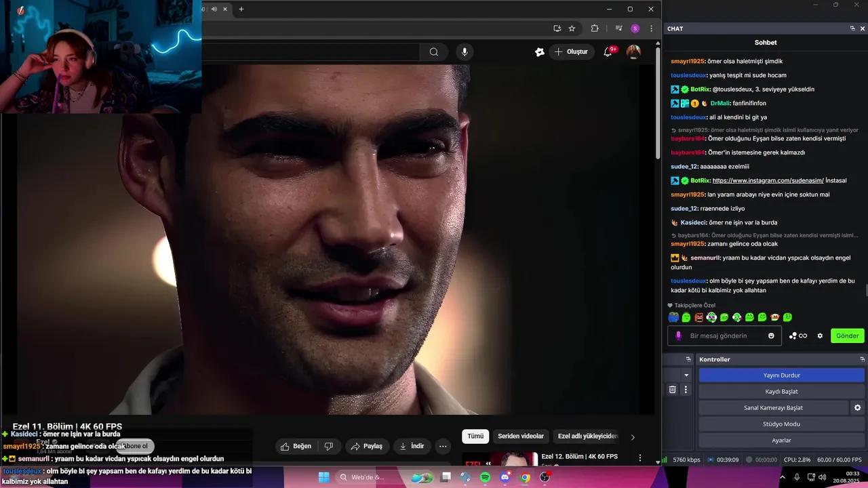Open YouTube notifications bell
This screenshot has height=488, width=868.
[x=608, y=52]
